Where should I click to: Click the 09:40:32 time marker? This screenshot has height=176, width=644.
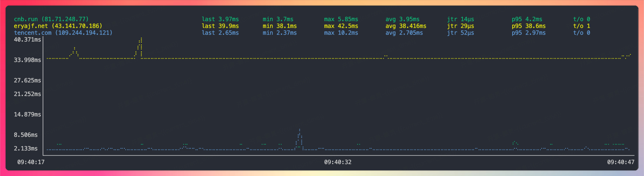tap(337, 162)
